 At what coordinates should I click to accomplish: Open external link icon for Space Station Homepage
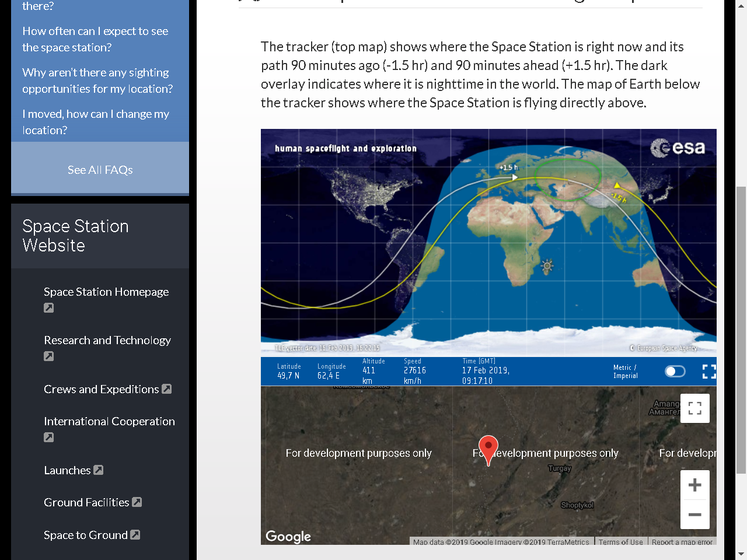[x=49, y=308]
